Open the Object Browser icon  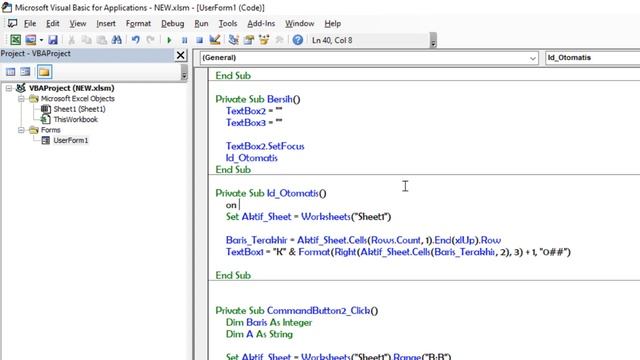(264, 40)
